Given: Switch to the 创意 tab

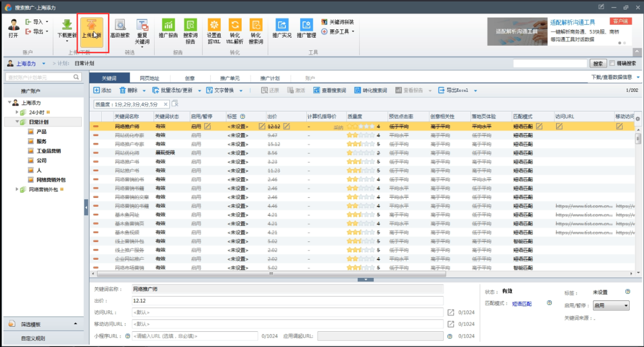Looking at the screenshot, I should (x=190, y=78).
